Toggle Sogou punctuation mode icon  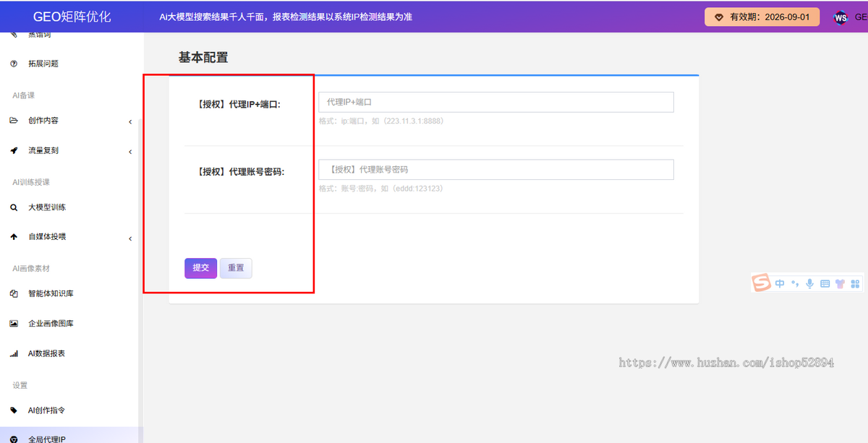click(795, 284)
